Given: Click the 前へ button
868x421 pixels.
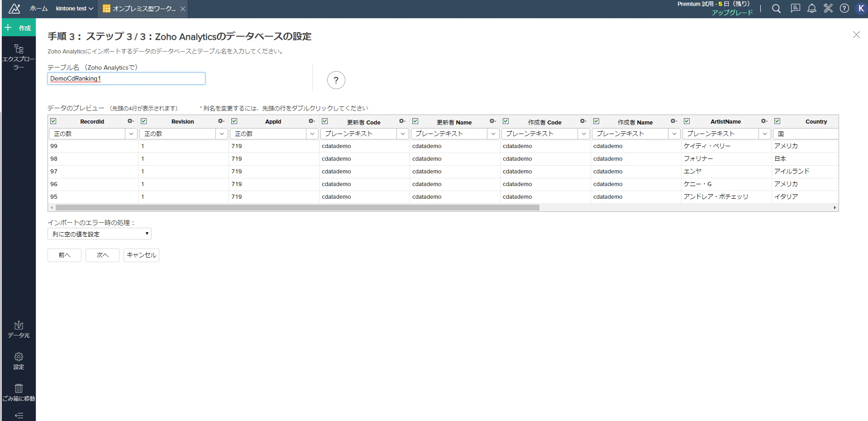Looking at the screenshot, I should tap(64, 255).
